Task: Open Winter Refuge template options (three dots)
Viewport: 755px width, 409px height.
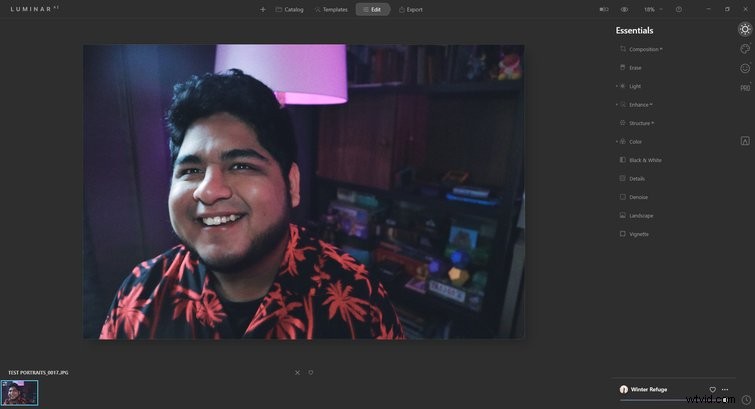Action: click(725, 389)
